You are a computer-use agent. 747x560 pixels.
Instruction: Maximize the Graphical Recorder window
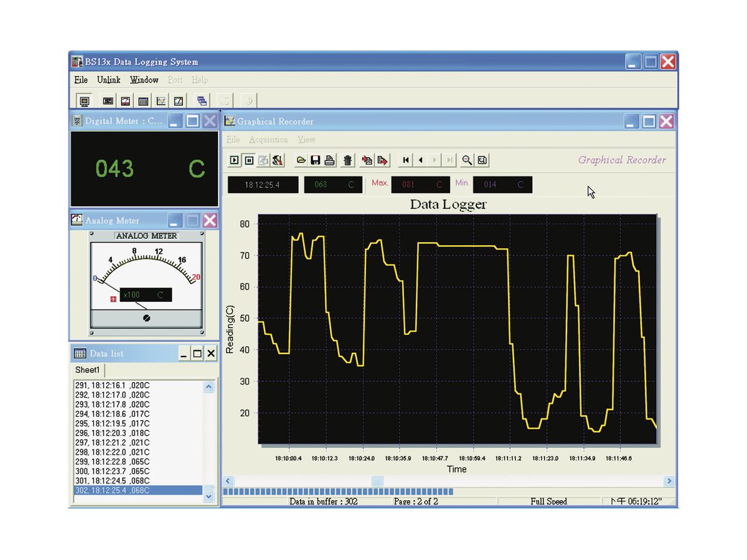pyautogui.click(x=649, y=121)
